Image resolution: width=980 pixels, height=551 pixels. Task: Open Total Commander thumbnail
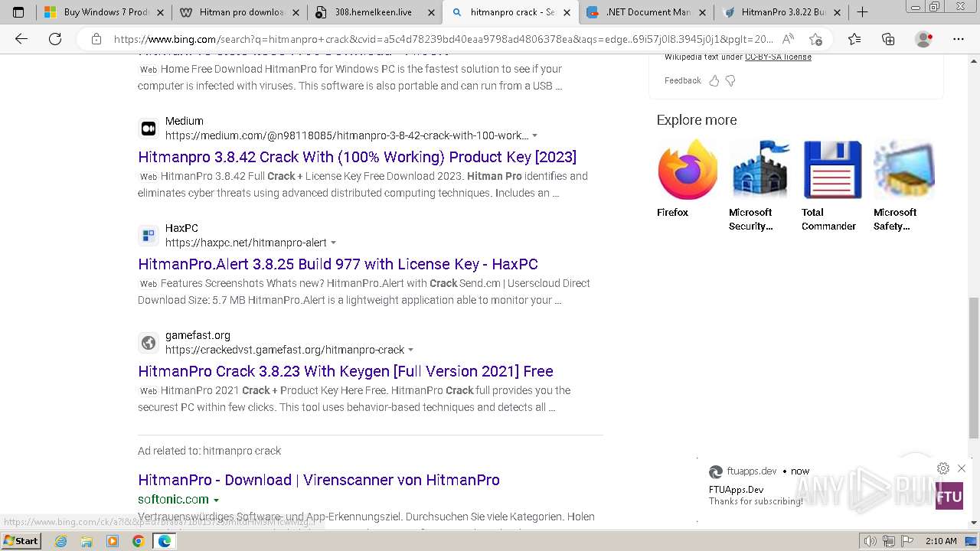832,169
